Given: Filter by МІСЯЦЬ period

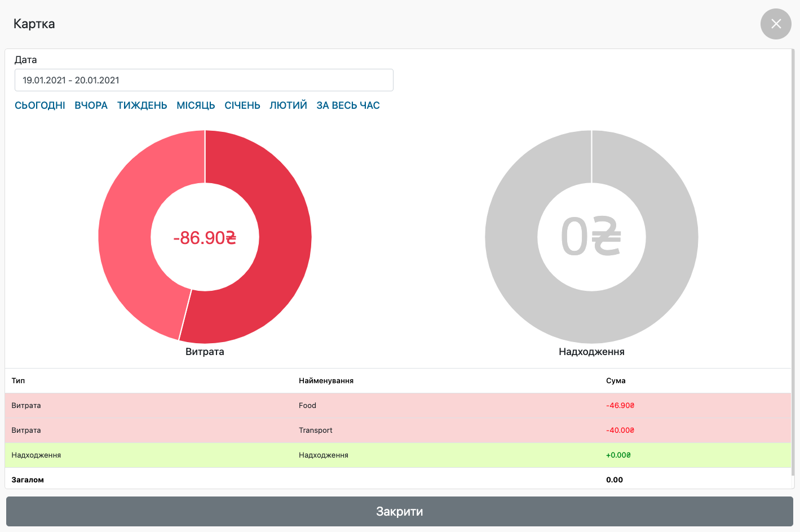Looking at the screenshot, I should (196, 105).
